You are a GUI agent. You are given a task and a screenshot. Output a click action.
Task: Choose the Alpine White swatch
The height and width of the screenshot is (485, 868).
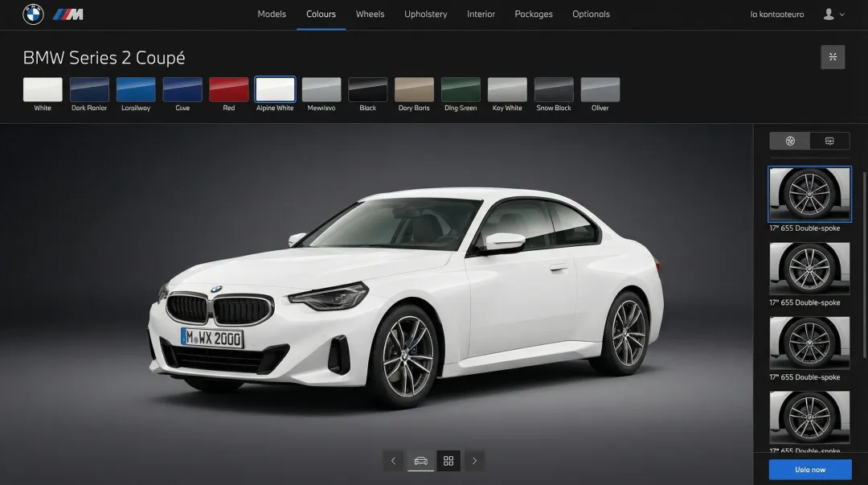coord(275,89)
